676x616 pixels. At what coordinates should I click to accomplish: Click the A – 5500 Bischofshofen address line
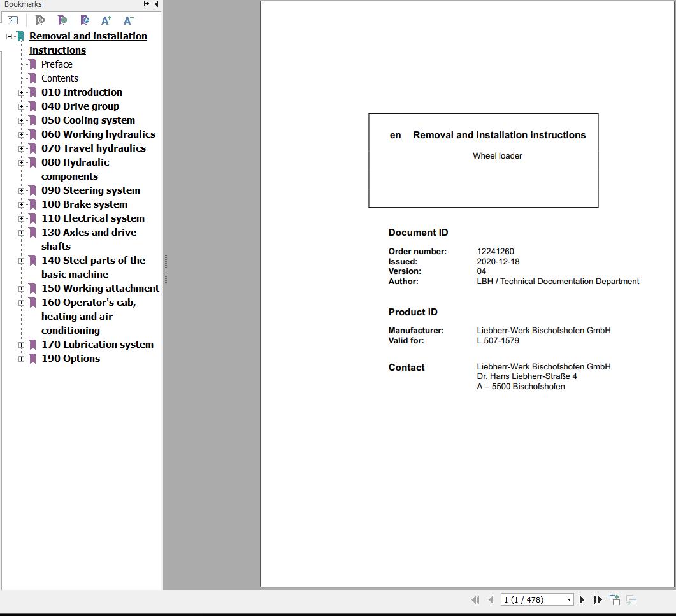click(x=521, y=387)
